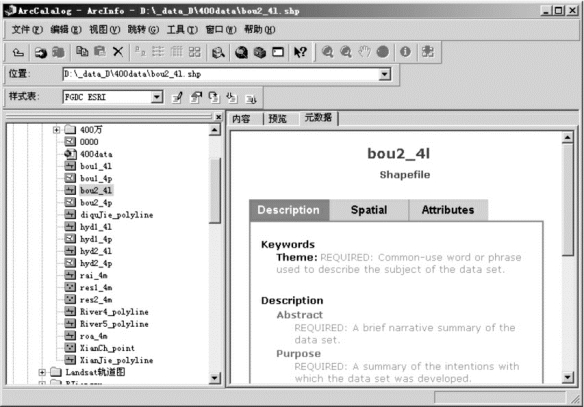This screenshot has height=407, width=584.
Task: Open the Spatial metadata tab
Action: [x=369, y=210]
